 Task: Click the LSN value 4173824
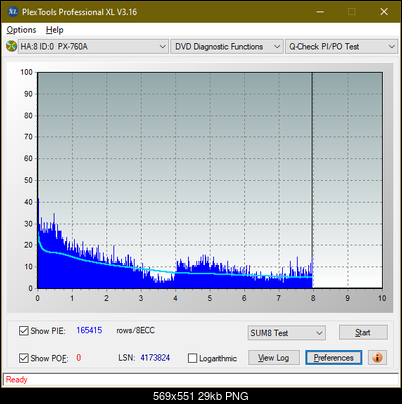click(155, 358)
